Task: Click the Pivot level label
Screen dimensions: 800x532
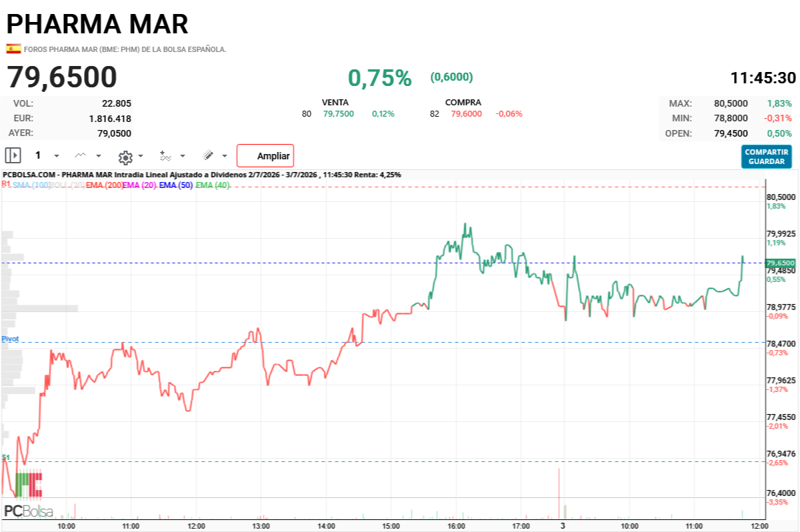Action: [10, 339]
